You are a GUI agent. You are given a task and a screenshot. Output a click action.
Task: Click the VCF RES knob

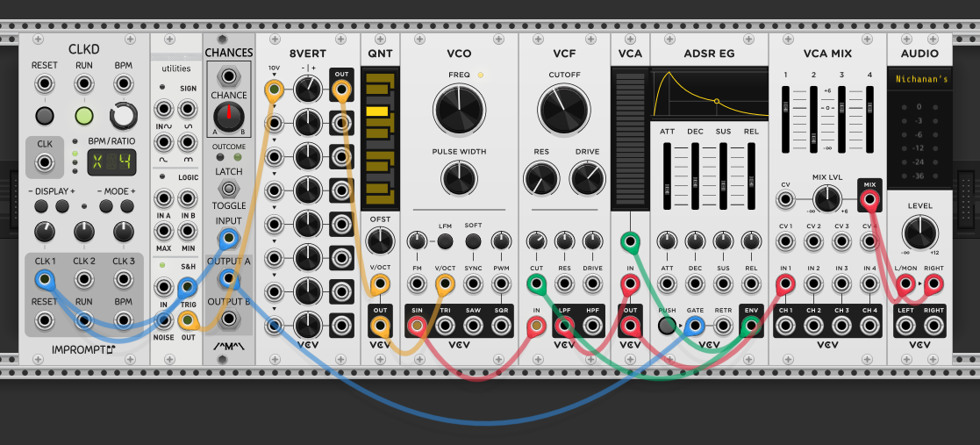coord(540,178)
